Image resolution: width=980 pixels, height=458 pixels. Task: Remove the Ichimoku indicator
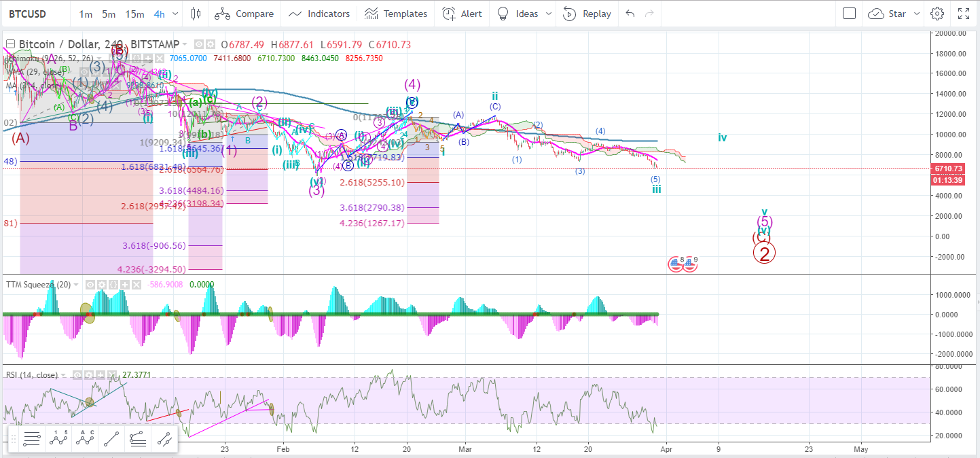[x=160, y=58]
